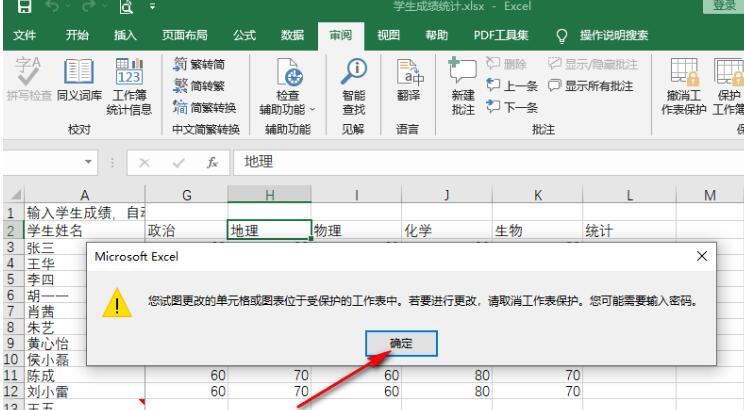Image resolution: width=744 pixels, height=410 pixels.
Task: Select column K header
Action: (x=537, y=195)
